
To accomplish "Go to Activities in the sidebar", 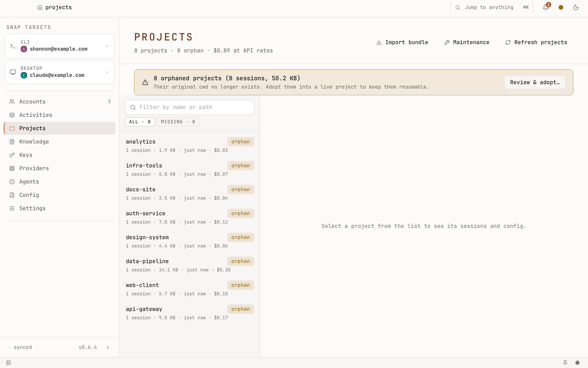I will [59, 115].
